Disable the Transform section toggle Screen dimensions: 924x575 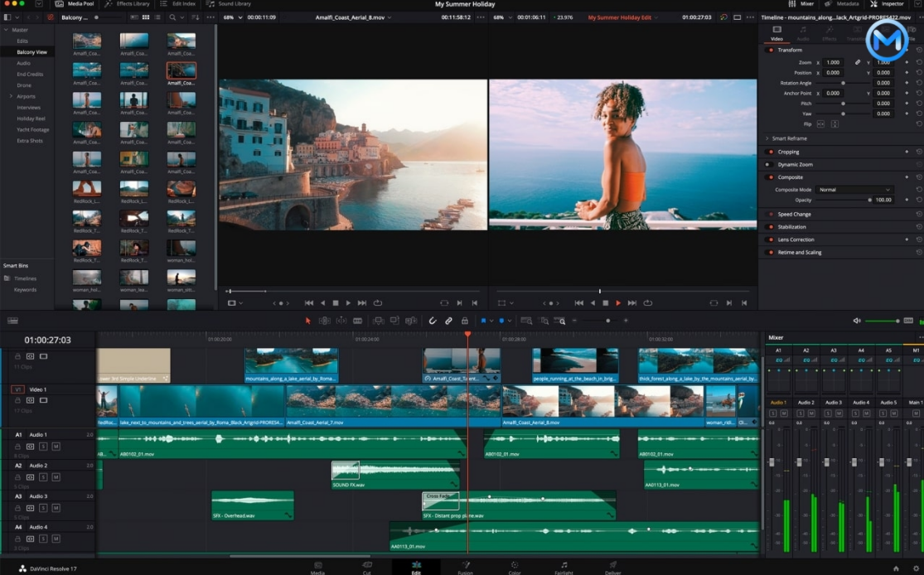[770, 50]
